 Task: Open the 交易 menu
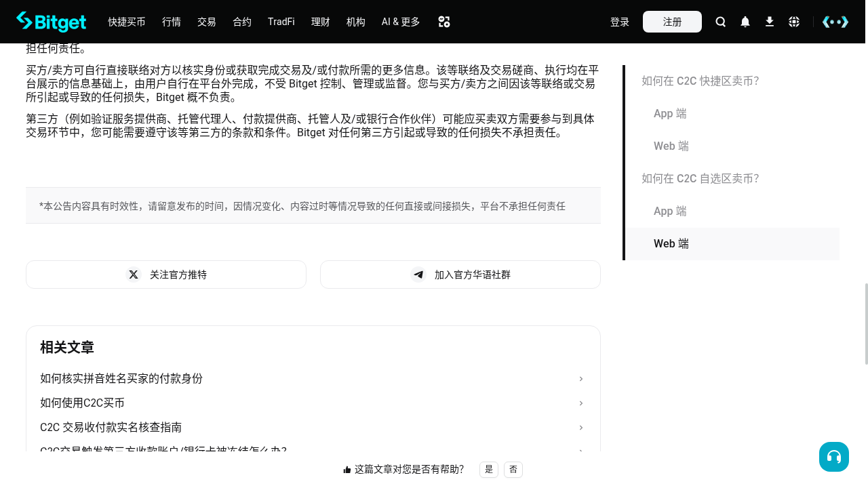(207, 22)
